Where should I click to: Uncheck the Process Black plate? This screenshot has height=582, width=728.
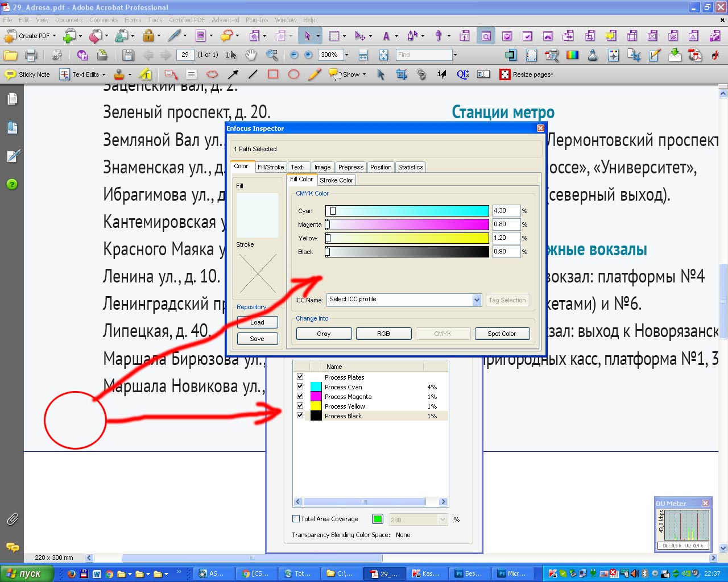(300, 415)
